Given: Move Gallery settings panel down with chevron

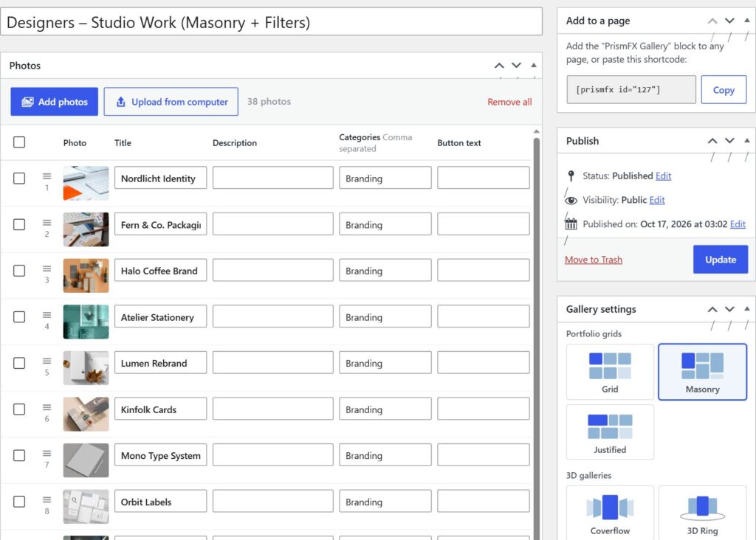Looking at the screenshot, I should coord(729,309).
